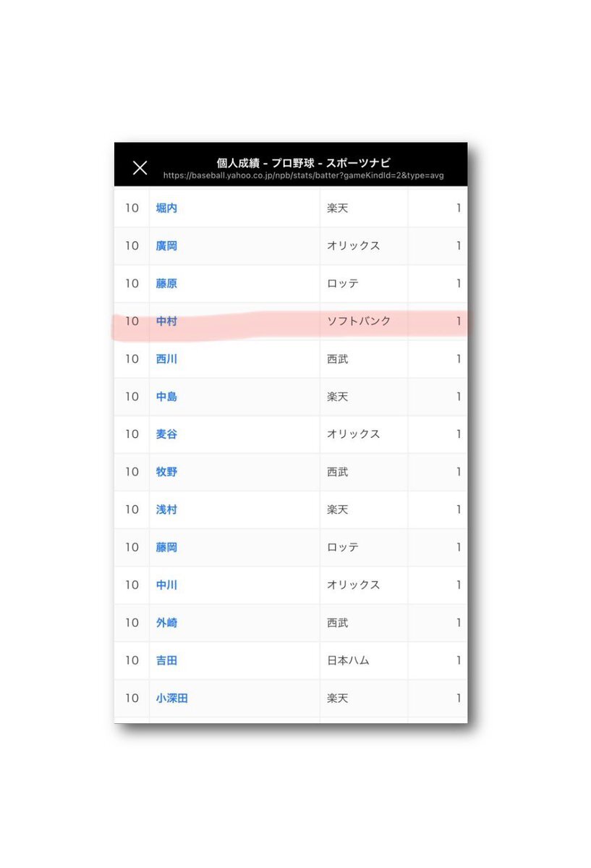Open player link 藤原
591x868 pixels.
pyautogui.click(x=166, y=284)
